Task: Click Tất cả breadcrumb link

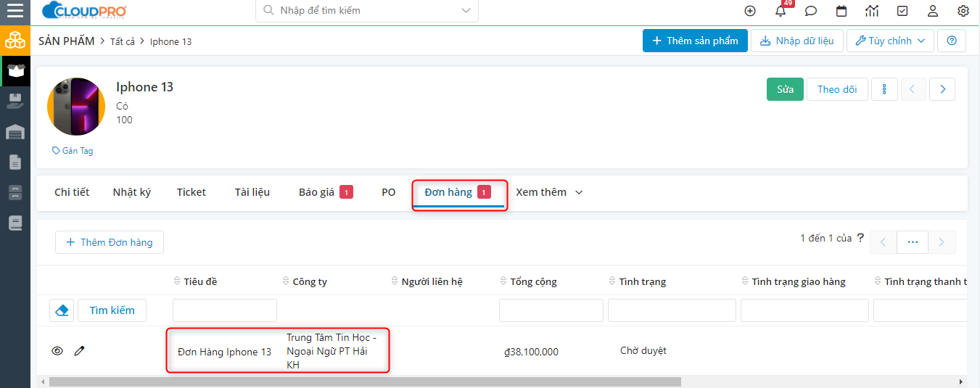Action: coord(123,41)
